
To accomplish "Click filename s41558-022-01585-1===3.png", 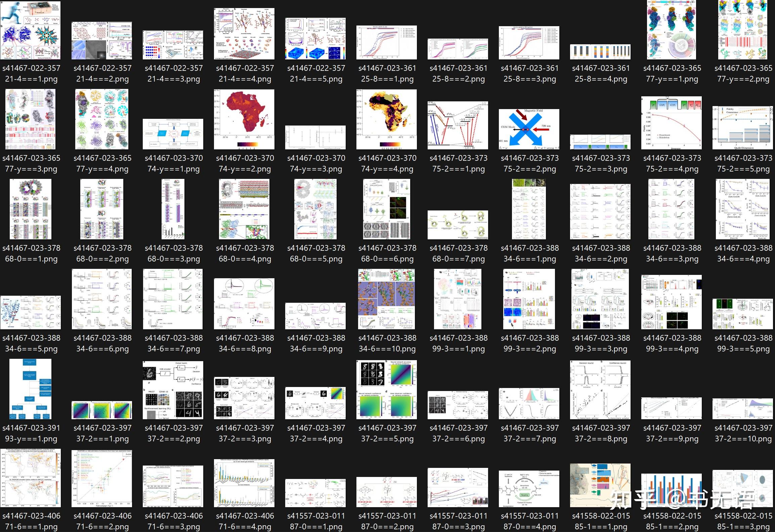I will [743, 521].
